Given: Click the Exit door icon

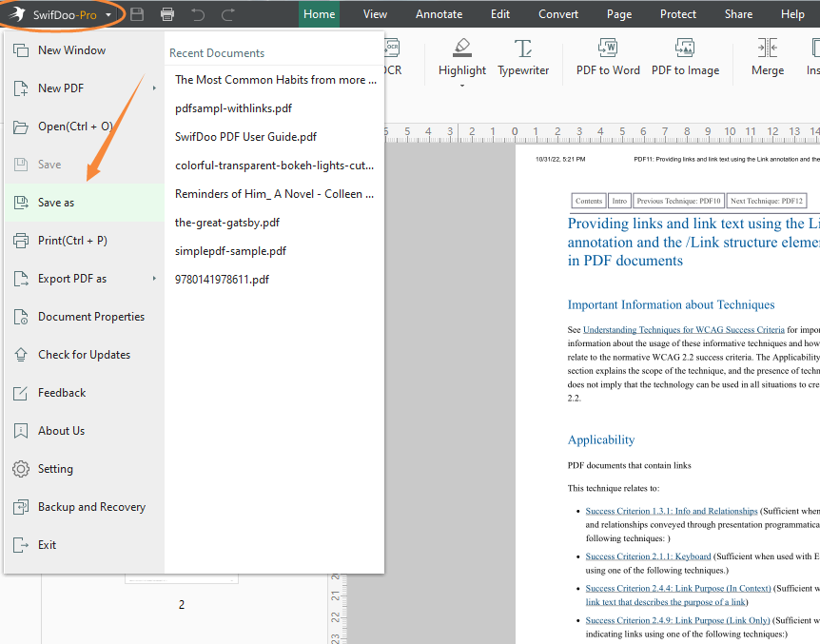Looking at the screenshot, I should click(x=20, y=545).
